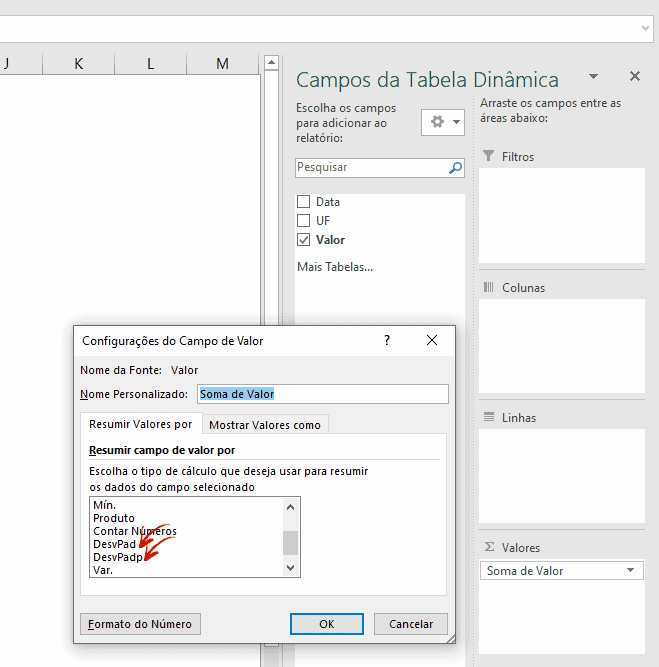This screenshot has height=667, width=659.
Task: Click the list scroll down arrow
Action: click(x=291, y=568)
